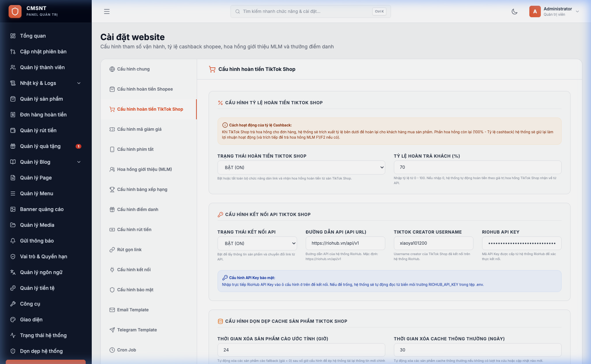This screenshot has height=364, width=591.
Task: Open Cấu hình bảo mật settings tab
Action: point(149,290)
